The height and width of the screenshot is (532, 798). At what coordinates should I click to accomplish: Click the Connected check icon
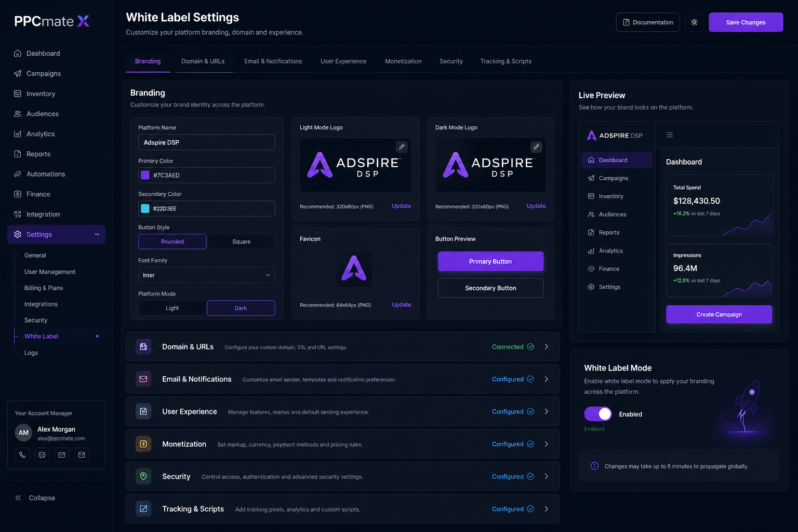click(x=530, y=347)
